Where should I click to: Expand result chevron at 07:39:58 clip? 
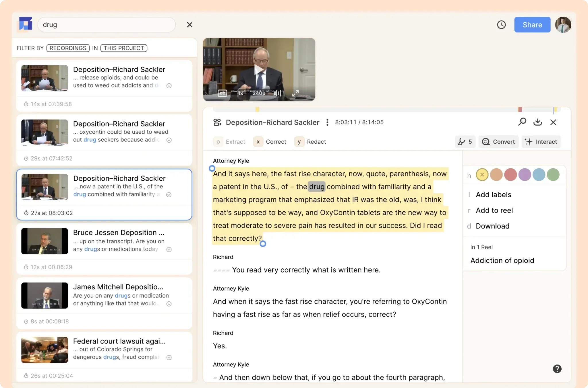pyautogui.click(x=169, y=86)
